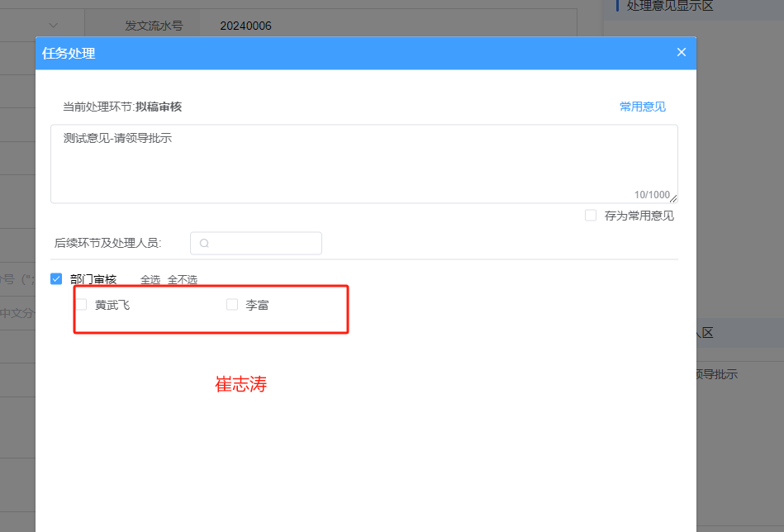Grab the textarea resize handle corner
The height and width of the screenshot is (532, 784).
coord(673,198)
